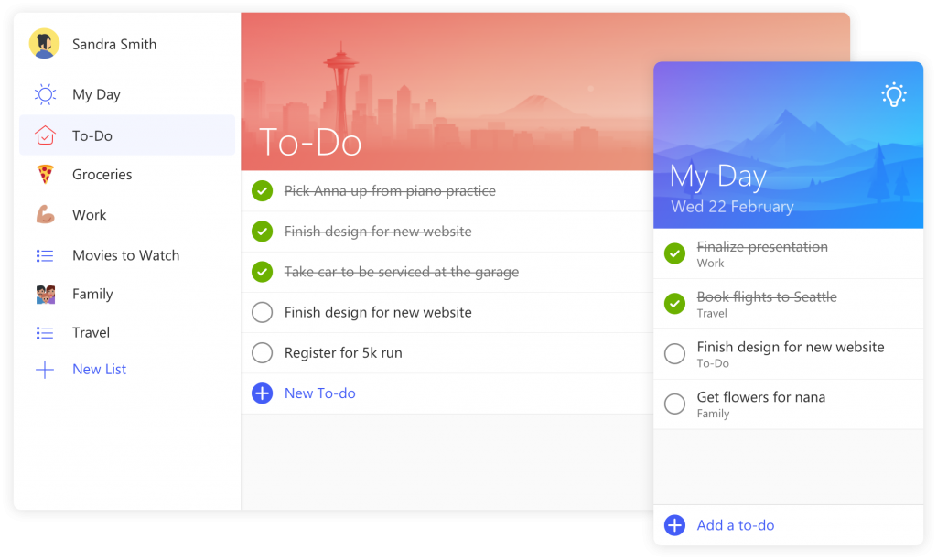Select the Work list label in sidebar
Screen dimensions: 937x560
pyautogui.click(x=90, y=215)
